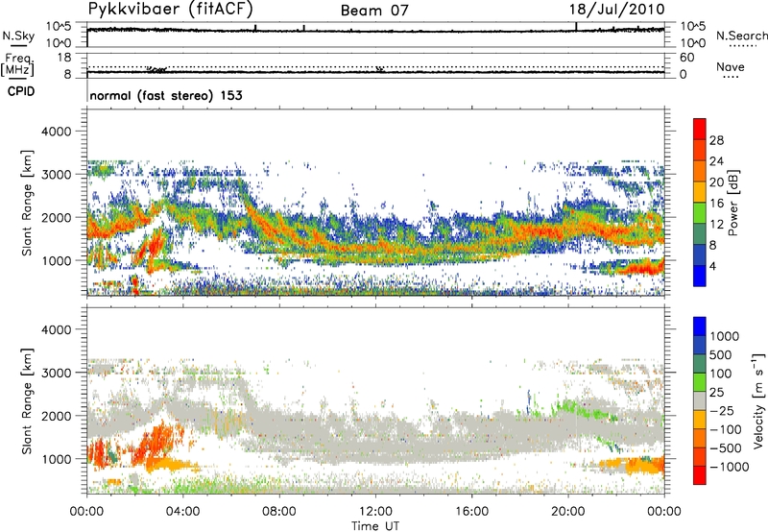This screenshot has width=768, height=532.
Task: Click the power colorbar value 28
Action: pos(716,140)
